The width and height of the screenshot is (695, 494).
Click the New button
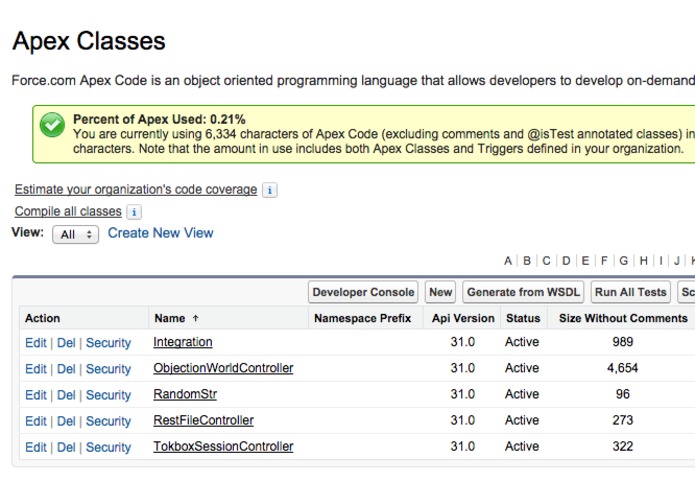click(440, 292)
